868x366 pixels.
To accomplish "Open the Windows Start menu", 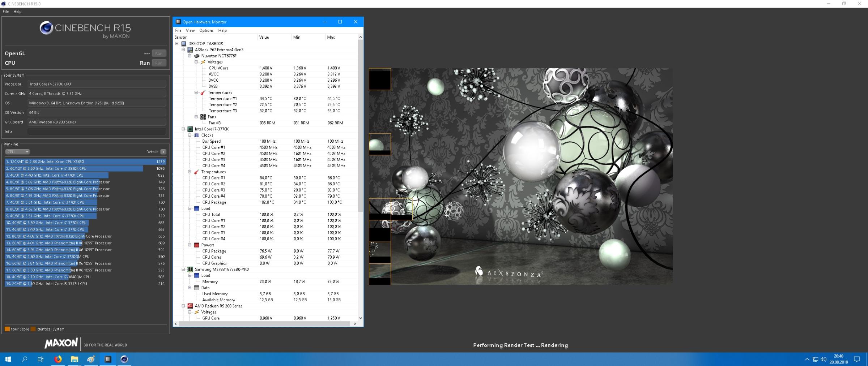I will [8, 359].
